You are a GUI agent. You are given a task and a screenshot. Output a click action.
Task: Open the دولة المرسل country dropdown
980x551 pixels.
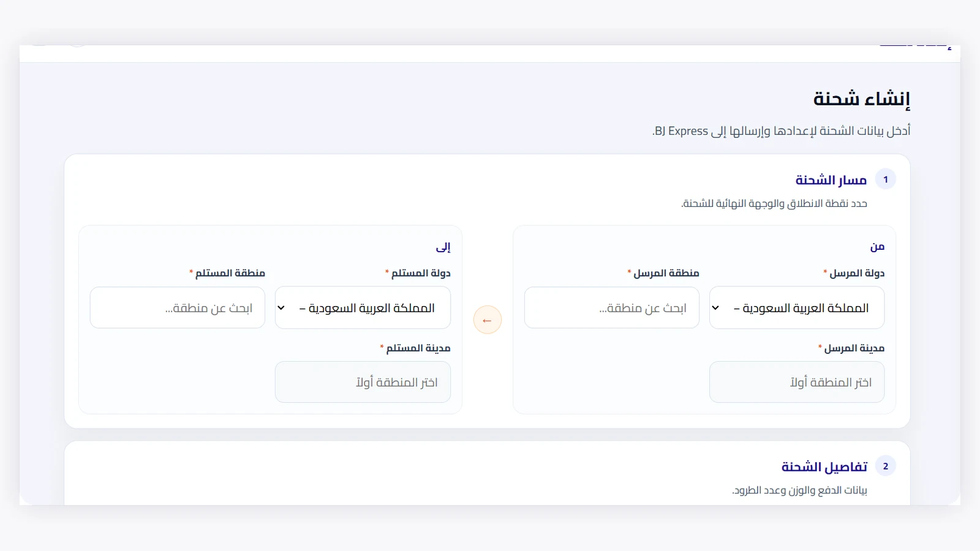[x=797, y=308]
